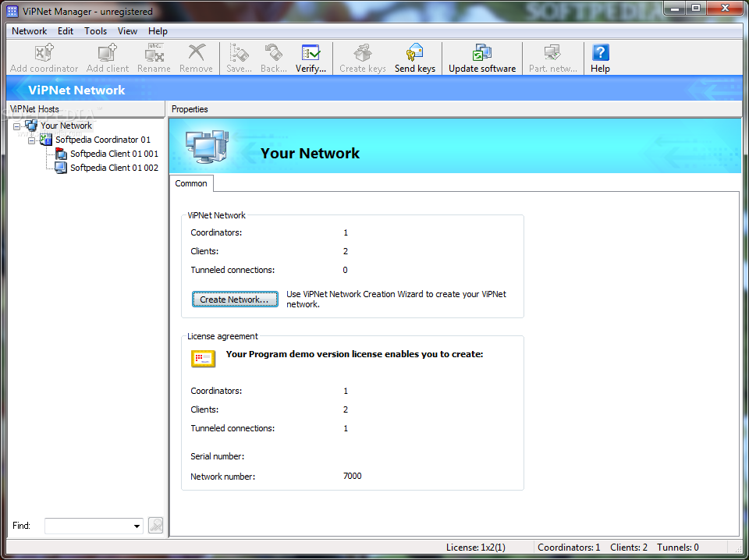Select Your Network in hosts tree

pyautogui.click(x=66, y=126)
